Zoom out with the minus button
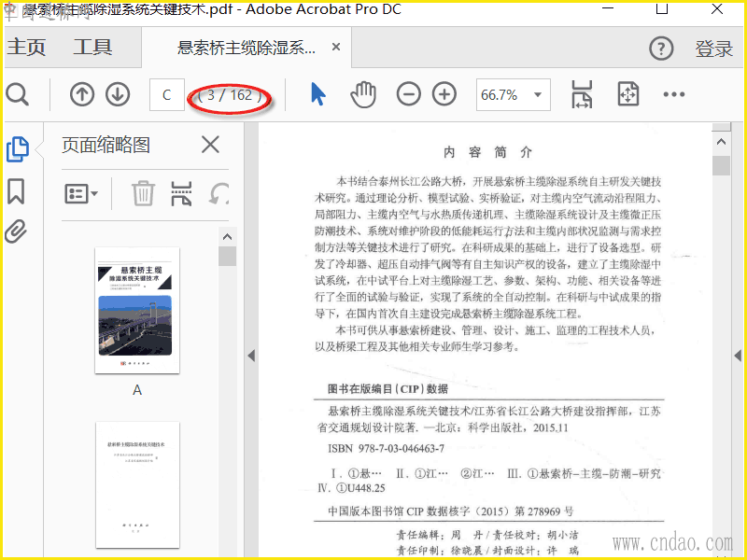The width and height of the screenshot is (747, 560). (409, 94)
